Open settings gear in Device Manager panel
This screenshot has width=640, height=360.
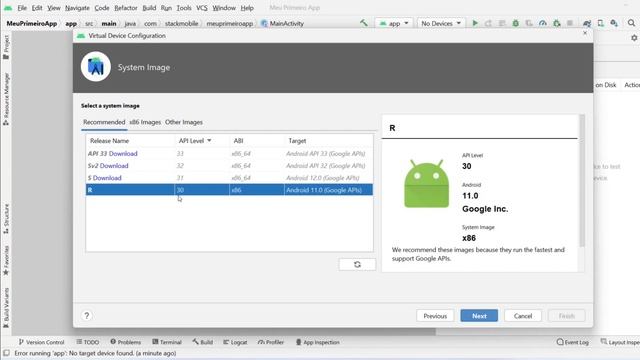point(634,38)
